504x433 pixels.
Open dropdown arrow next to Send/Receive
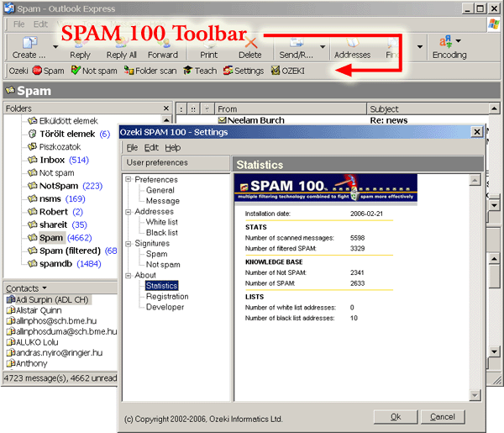323,47
